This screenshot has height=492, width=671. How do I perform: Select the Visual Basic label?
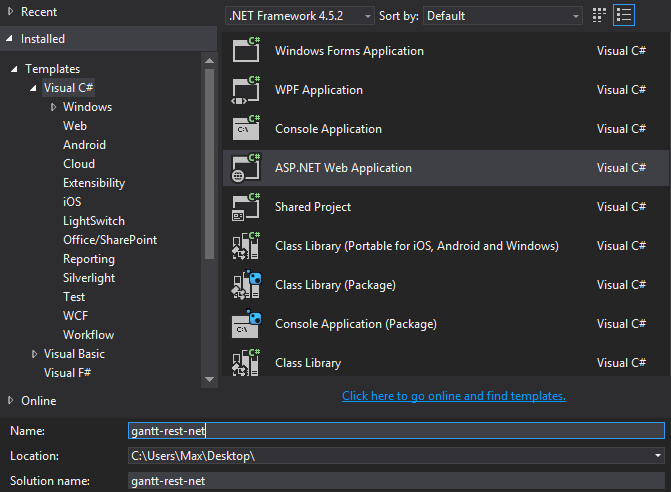pyautogui.click(x=74, y=354)
